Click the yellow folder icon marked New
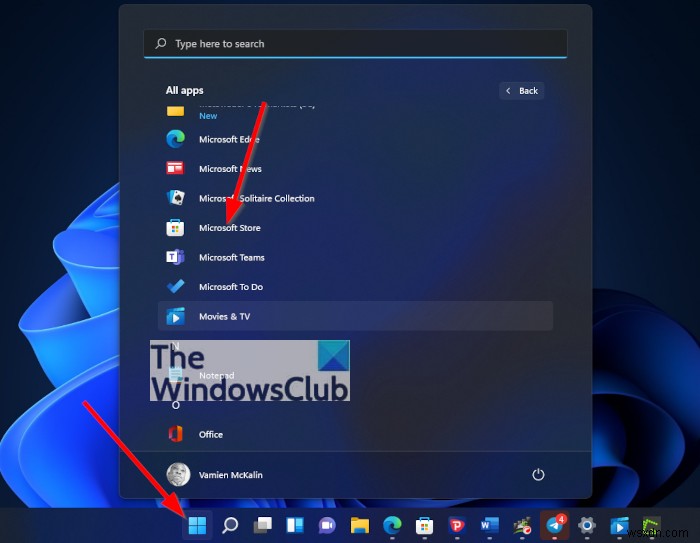The height and width of the screenshot is (543, 700). pos(175,111)
